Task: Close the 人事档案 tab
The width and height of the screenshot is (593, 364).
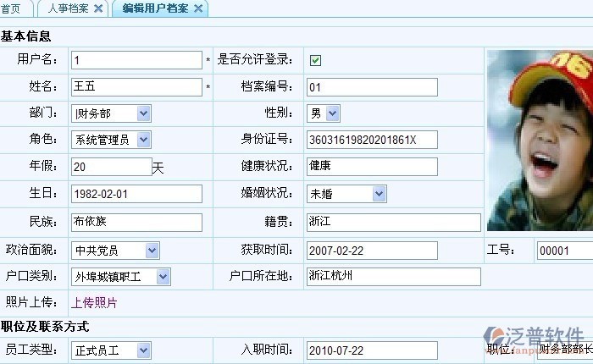Action: [x=98, y=8]
